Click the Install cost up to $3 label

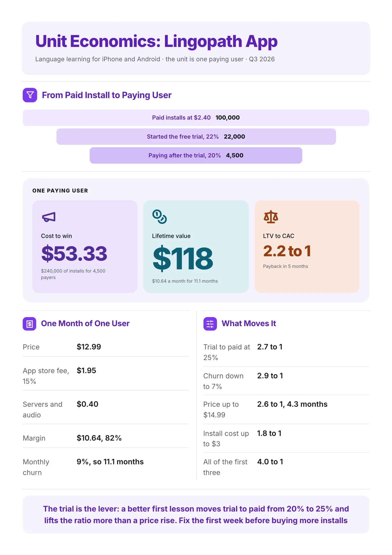(226, 439)
